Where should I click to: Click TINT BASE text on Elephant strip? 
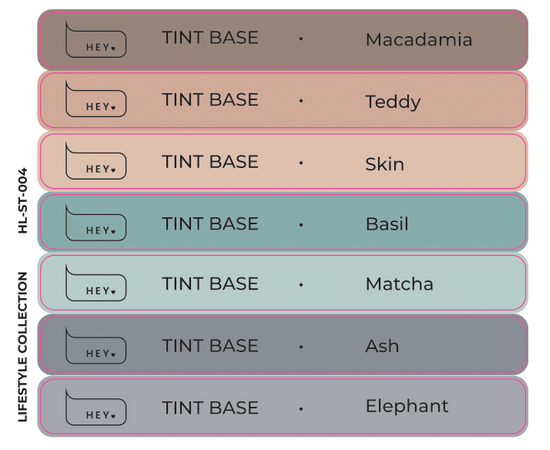210,408
